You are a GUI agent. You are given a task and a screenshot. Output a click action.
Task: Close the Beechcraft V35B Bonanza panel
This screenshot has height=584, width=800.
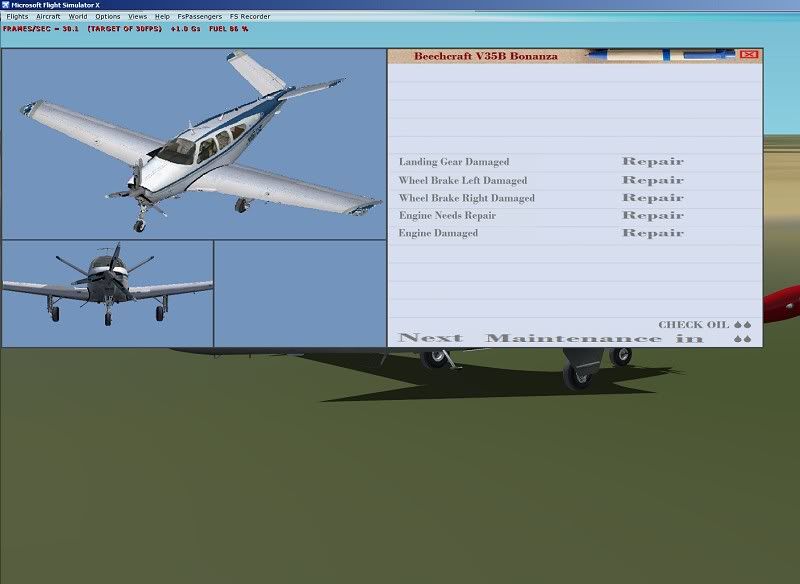(748, 54)
